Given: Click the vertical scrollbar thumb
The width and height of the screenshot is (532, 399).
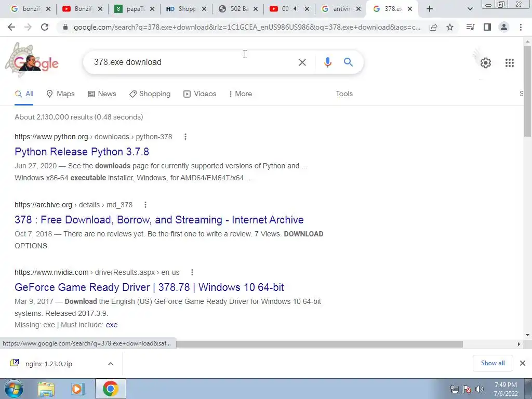Looking at the screenshot, I should tap(528, 91).
